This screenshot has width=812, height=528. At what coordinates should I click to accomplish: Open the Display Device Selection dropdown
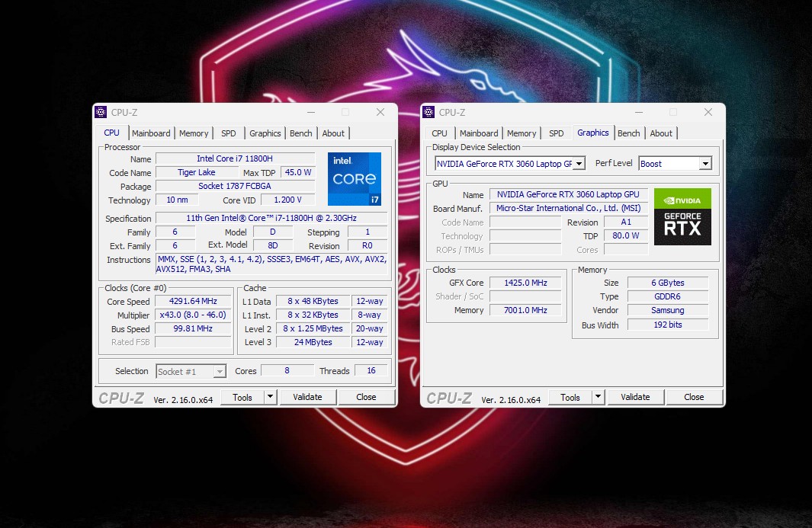click(579, 164)
